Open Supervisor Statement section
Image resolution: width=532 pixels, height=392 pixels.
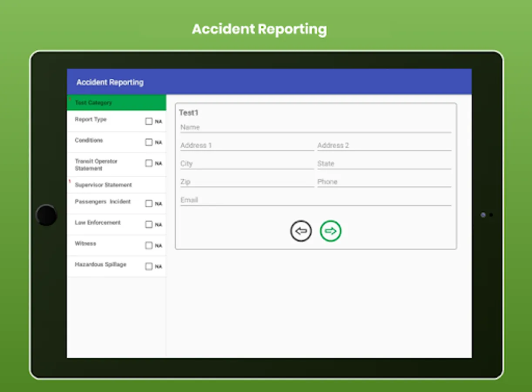pyautogui.click(x=116, y=185)
